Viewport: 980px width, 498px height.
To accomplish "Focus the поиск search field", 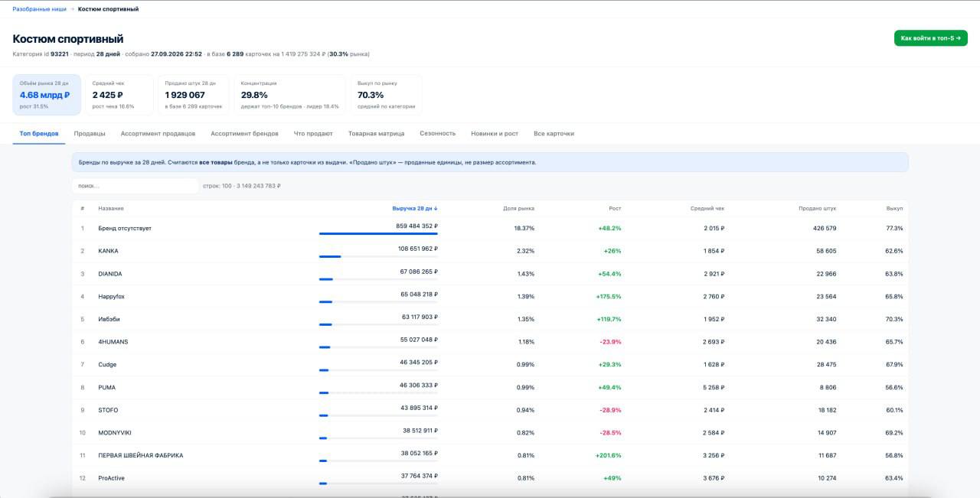I will [136, 186].
